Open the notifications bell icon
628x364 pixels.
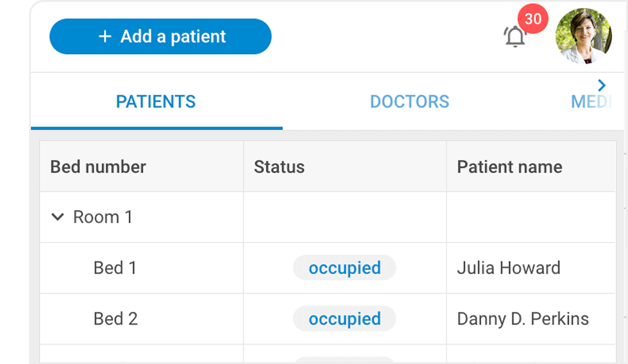point(515,36)
